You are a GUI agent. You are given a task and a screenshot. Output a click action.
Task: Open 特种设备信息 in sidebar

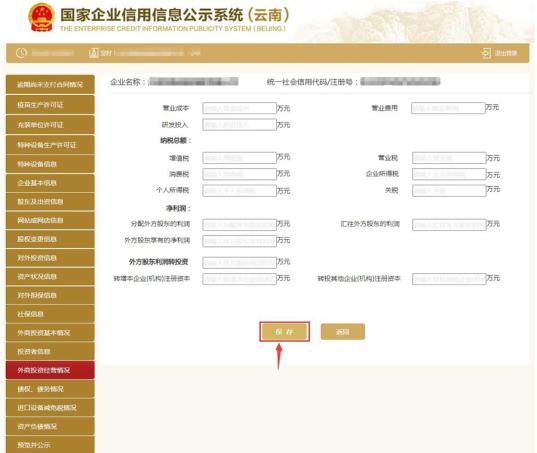click(50, 164)
